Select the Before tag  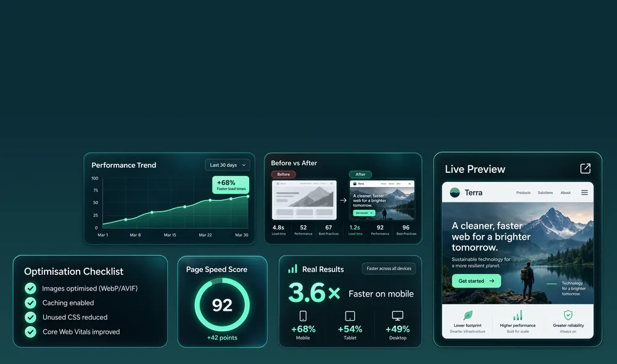283,175
